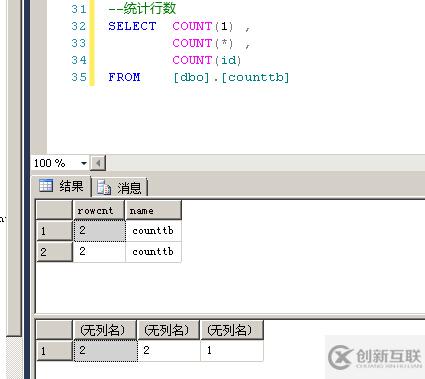Click COUNT(1) on line 32
The width and height of the screenshot is (425, 379).
(x=203, y=26)
